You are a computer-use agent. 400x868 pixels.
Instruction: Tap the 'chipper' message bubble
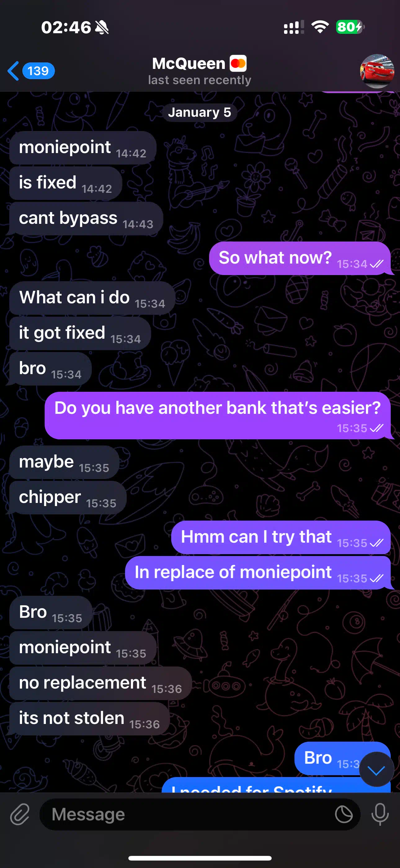click(x=68, y=498)
